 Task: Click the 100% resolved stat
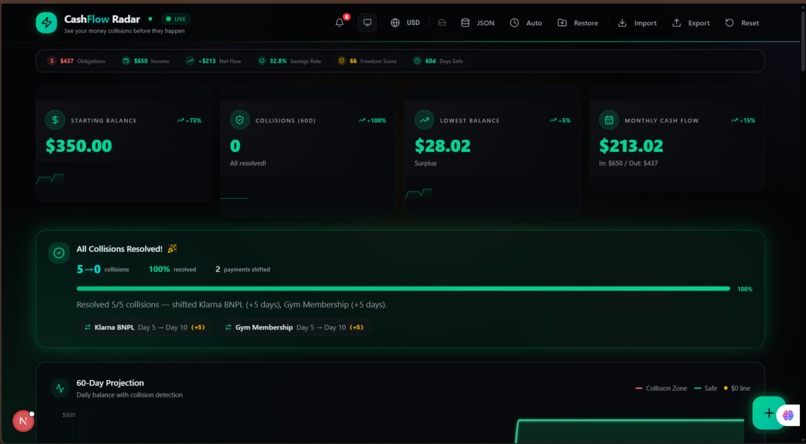pos(172,269)
